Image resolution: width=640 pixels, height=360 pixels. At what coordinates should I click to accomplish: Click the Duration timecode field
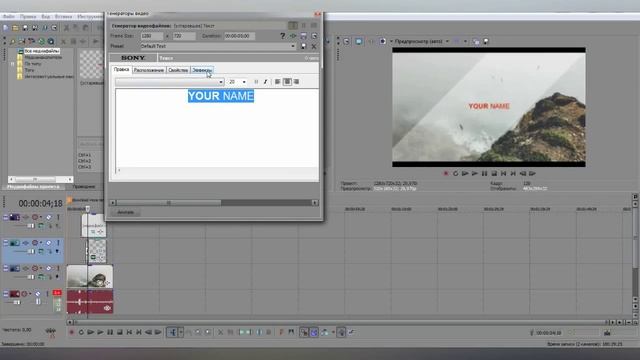click(x=240, y=36)
